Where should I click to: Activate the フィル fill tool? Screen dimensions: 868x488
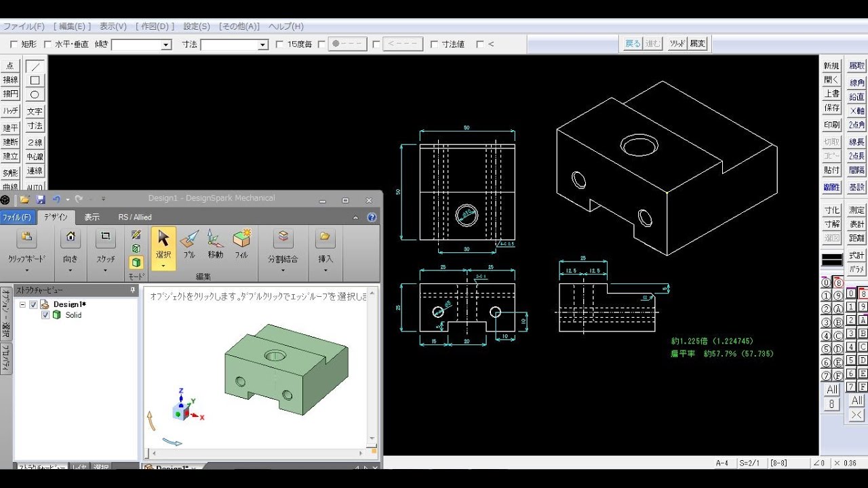click(241, 244)
